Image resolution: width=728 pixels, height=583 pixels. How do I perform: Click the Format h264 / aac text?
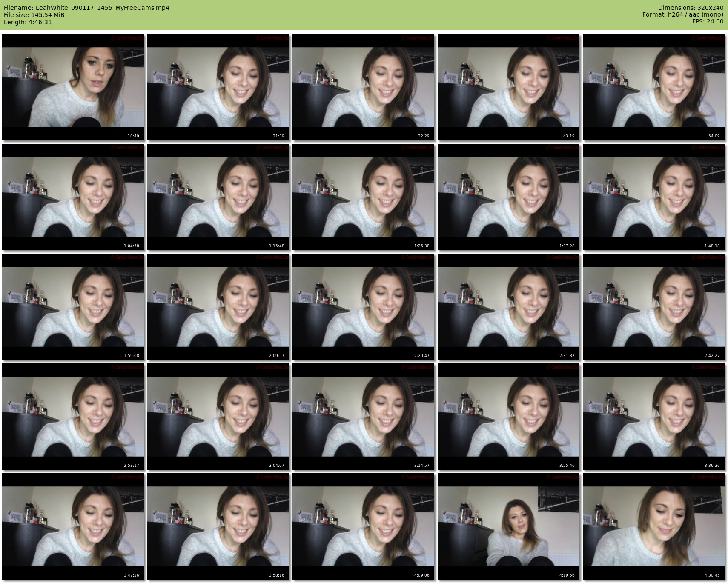point(683,14)
